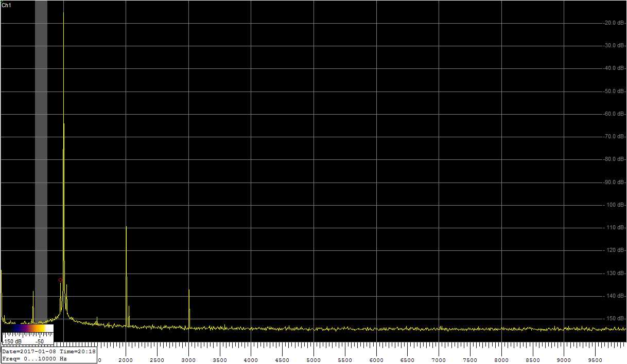Click the grey shaded frequency band

tap(41, 161)
